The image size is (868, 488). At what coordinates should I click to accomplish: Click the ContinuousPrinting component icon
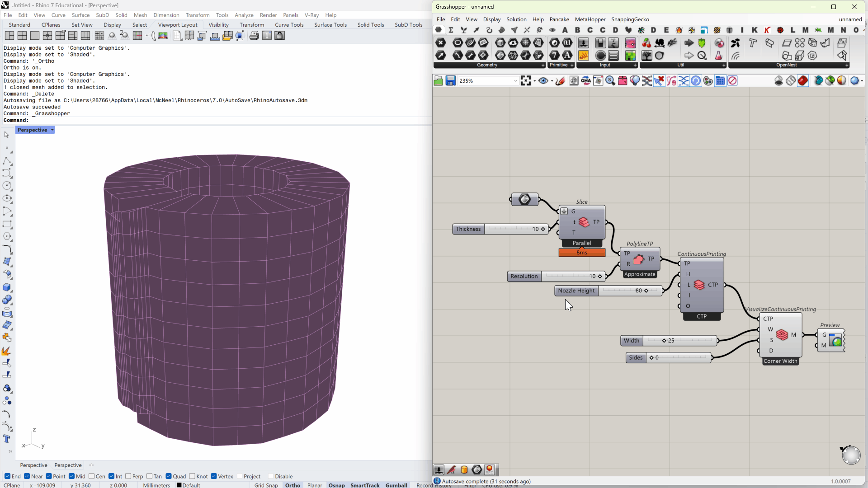[x=699, y=285]
